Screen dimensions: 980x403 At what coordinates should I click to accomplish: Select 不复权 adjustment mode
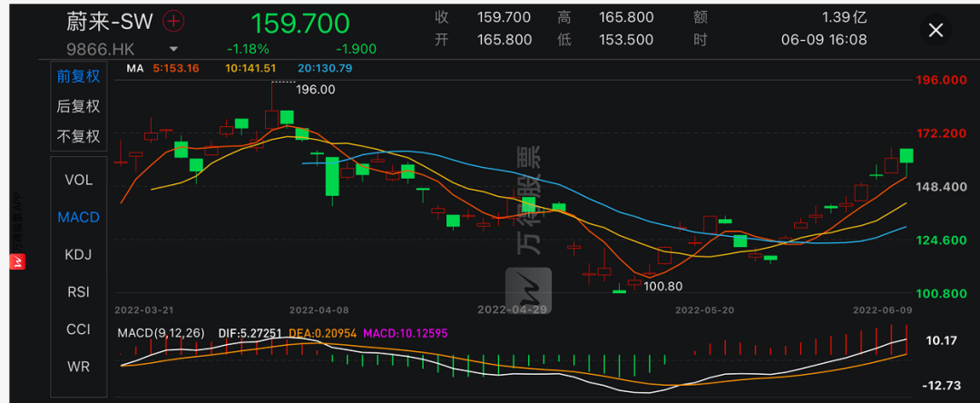(x=78, y=136)
